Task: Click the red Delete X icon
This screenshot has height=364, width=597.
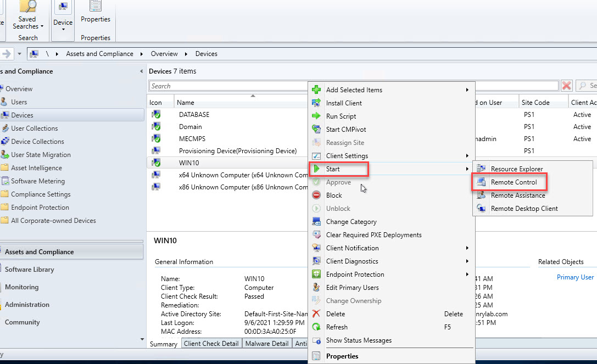Action: point(316,314)
